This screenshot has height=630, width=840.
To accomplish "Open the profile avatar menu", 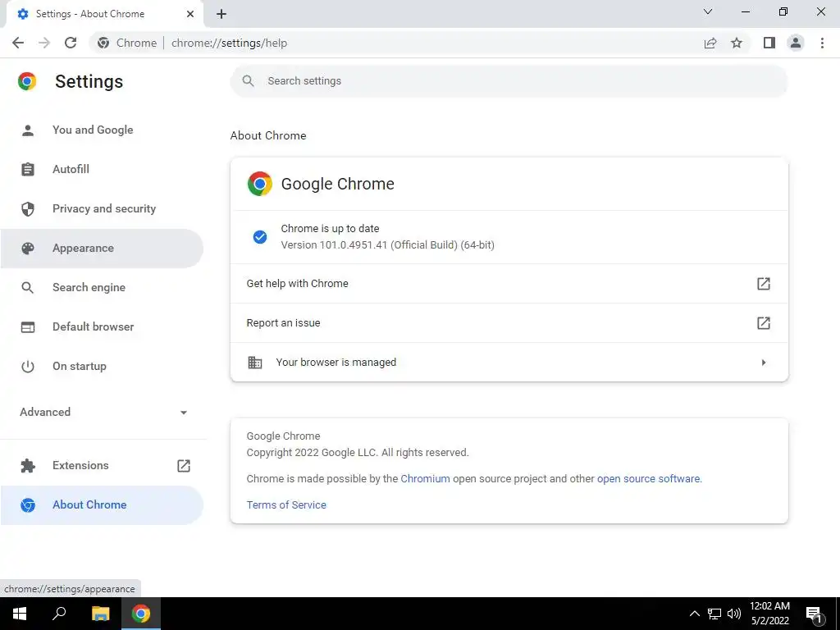I will 796,43.
